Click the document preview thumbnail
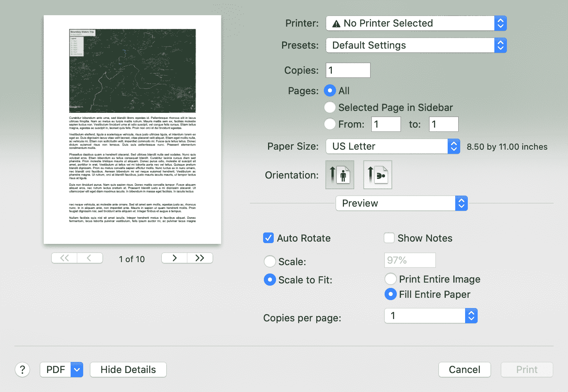 [132, 129]
